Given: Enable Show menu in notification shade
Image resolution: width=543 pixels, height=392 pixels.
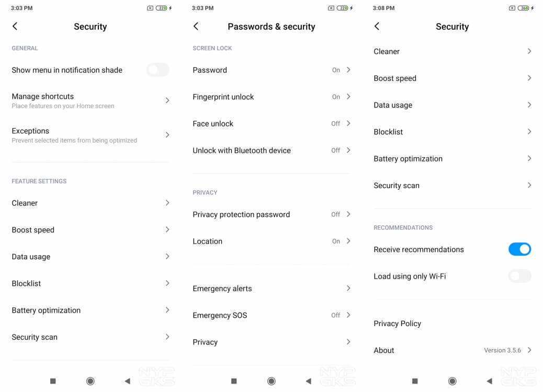Looking at the screenshot, I should pyautogui.click(x=157, y=70).
